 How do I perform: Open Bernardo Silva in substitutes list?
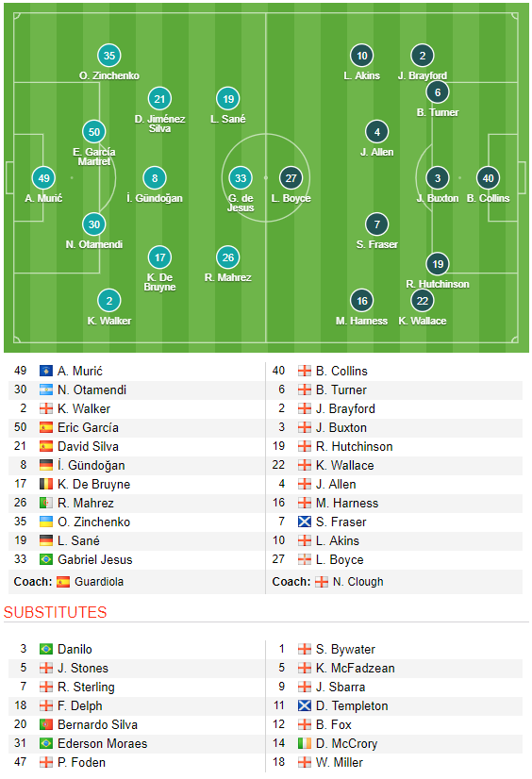tap(97, 725)
